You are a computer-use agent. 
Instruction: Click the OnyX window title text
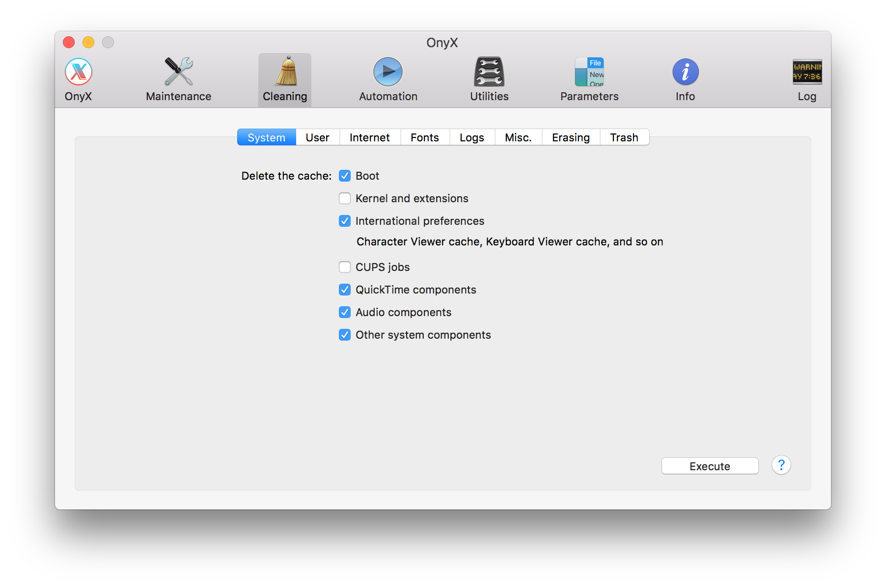point(442,43)
